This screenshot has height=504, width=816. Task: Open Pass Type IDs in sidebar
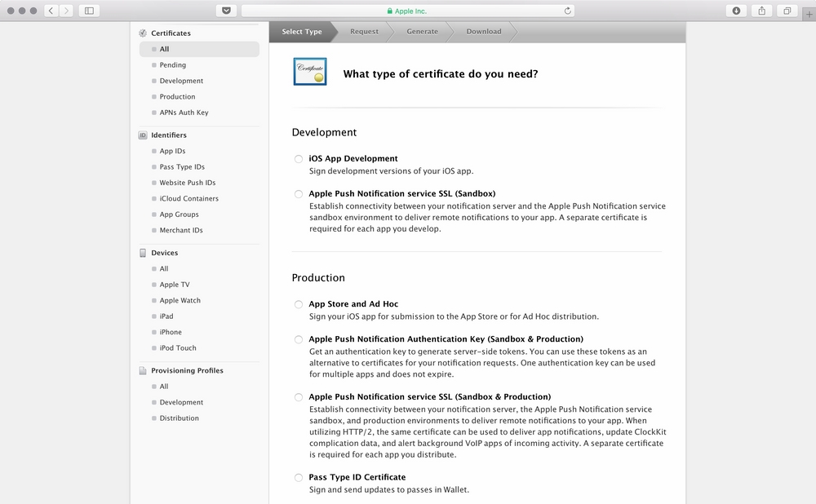pos(182,167)
